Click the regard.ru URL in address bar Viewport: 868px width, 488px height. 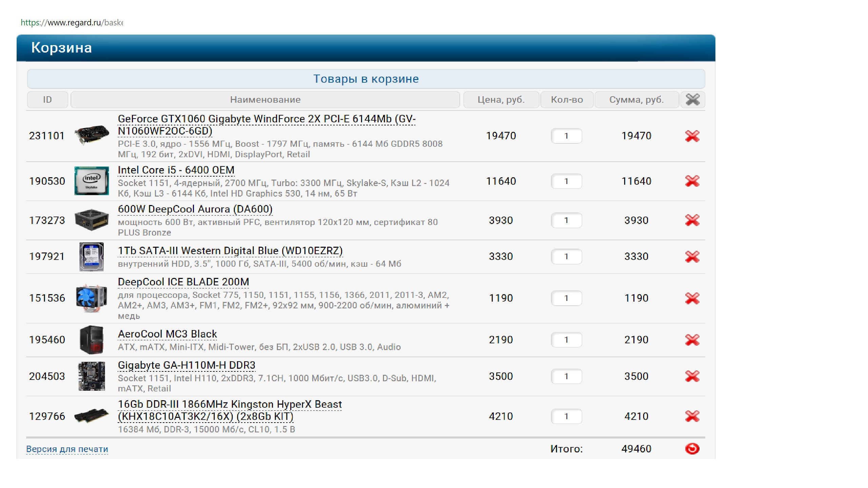pyautogui.click(x=72, y=23)
